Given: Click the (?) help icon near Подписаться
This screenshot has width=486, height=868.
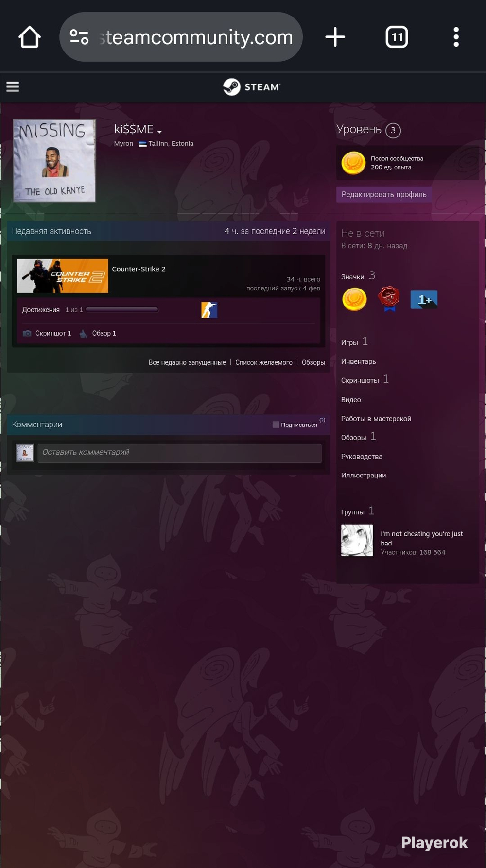Looking at the screenshot, I should pos(322,420).
